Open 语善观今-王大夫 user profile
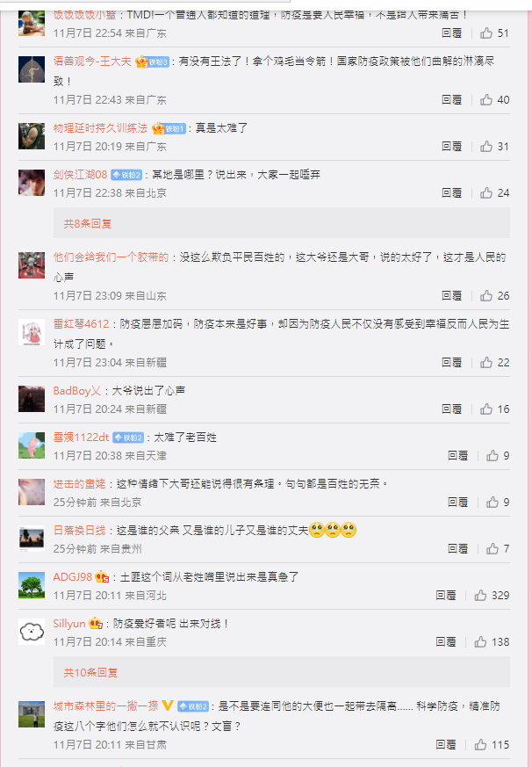Viewport: 532px width, 767px height. [x=92, y=62]
